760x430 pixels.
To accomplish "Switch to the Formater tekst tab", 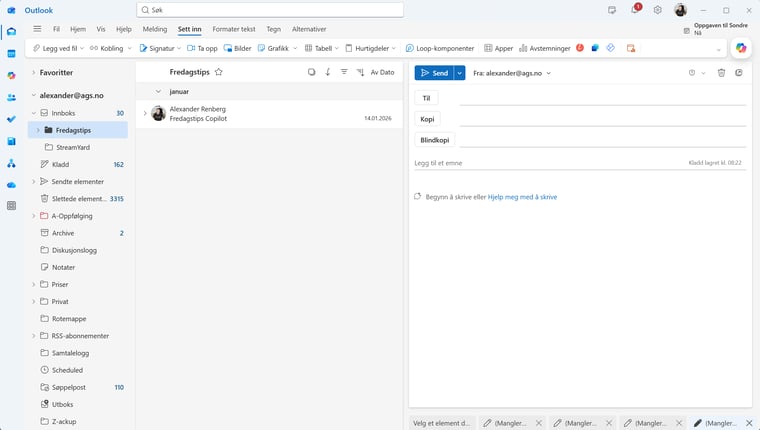I will pyautogui.click(x=234, y=29).
